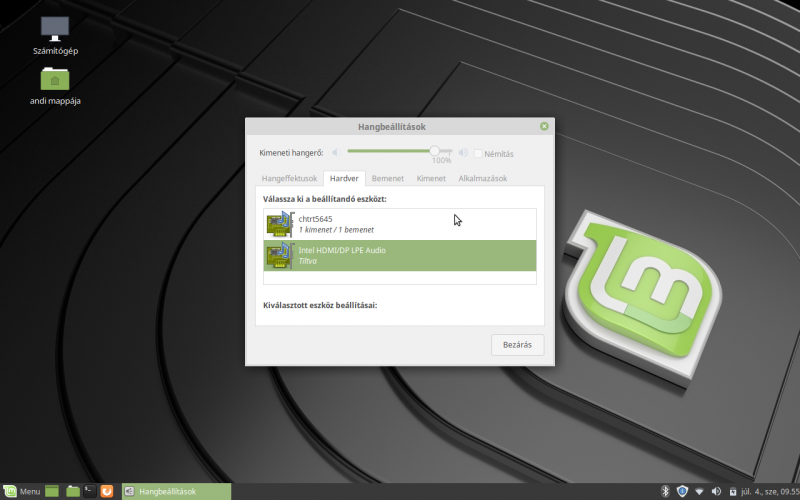Open the Számítógép desktop icon
The height and width of the screenshot is (500, 800).
point(55,29)
